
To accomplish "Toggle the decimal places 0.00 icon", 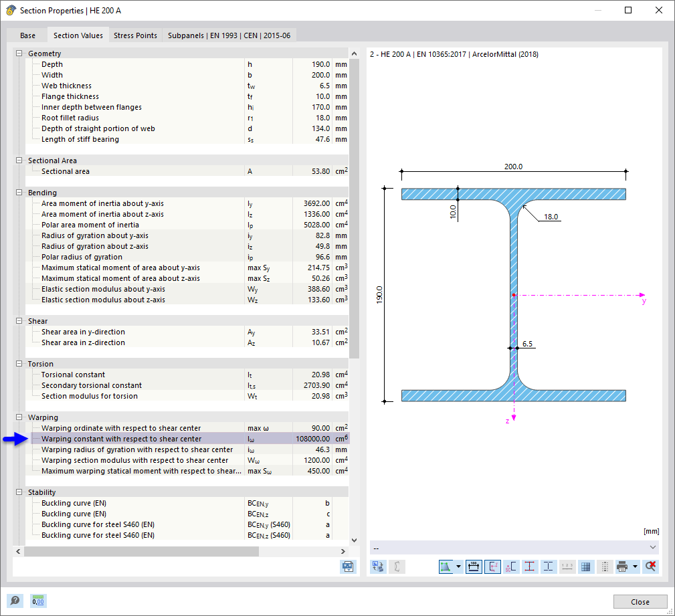I will 38,600.
